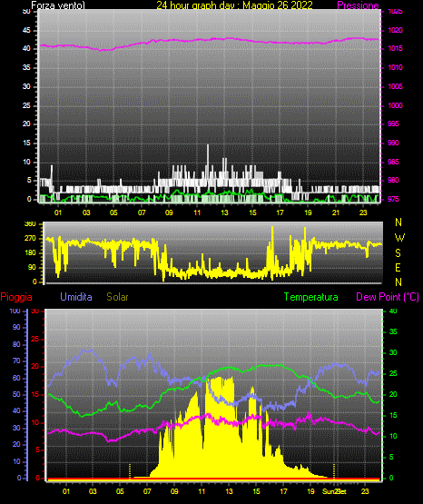Click the blue 'Umidita' legend label
Screen dimensions: 423x504
click(x=76, y=297)
